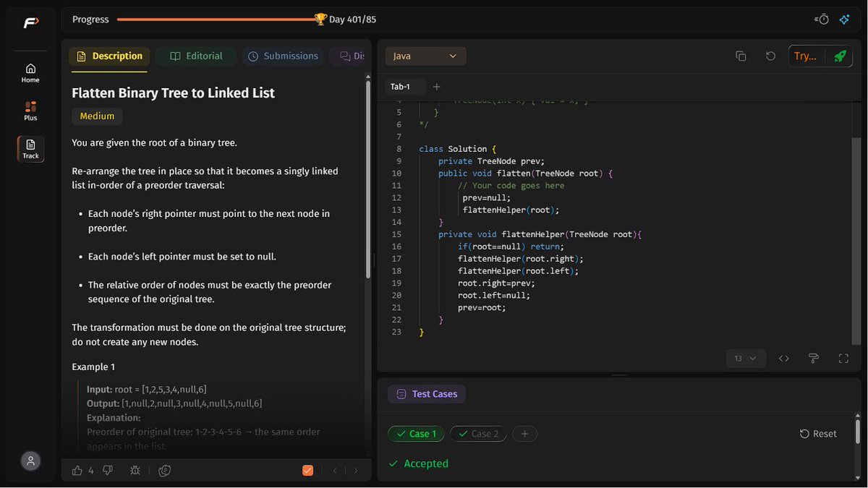Click the Try button
Image resolution: width=868 pixels, height=488 pixels.
click(x=805, y=56)
